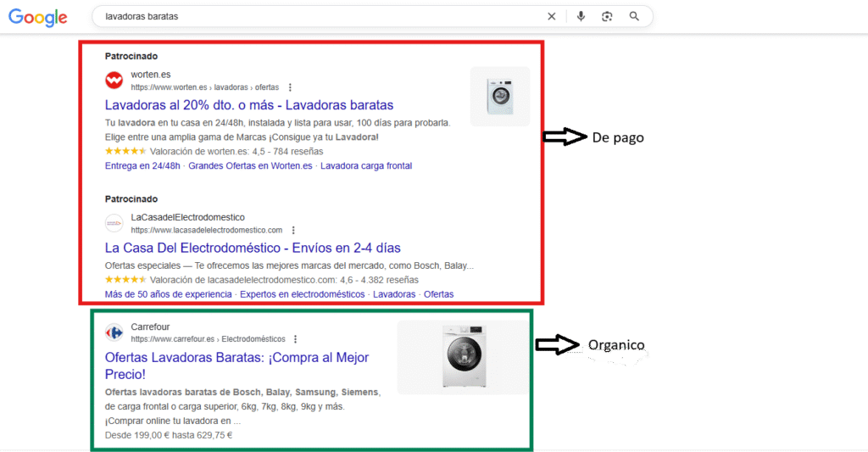Open the three-dot menu for the lacasadelelectrodomestico ad
The width and height of the screenshot is (868, 452).
[293, 231]
